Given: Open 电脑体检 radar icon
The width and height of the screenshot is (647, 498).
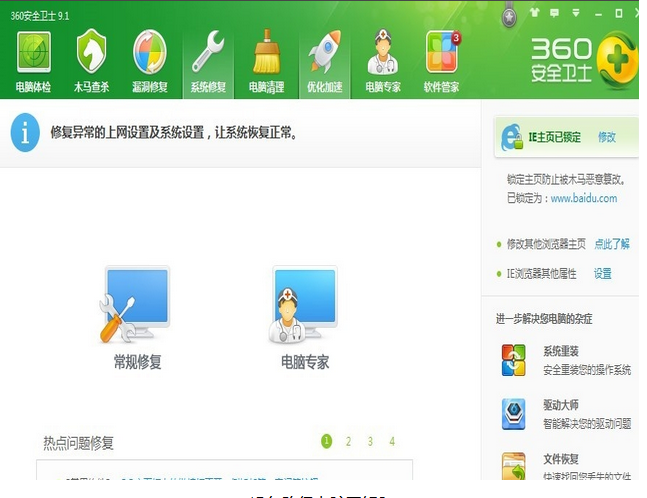Looking at the screenshot, I should tap(33, 52).
